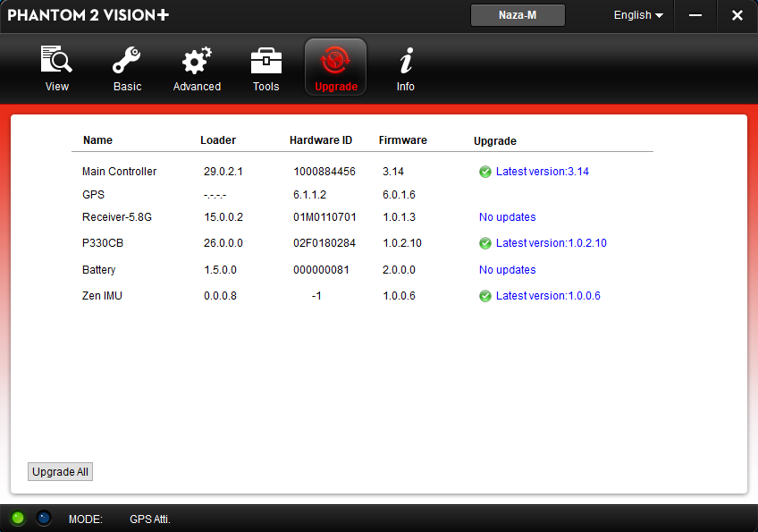Click P330CB firmware value 1.0.2.10
Viewport: 758px width, 532px height.
tap(402, 243)
